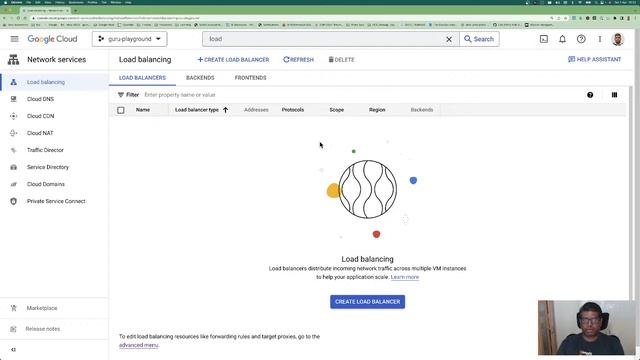640x360 pixels.
Task: Open the user account avatar
Action: click(x=618, y=39)
